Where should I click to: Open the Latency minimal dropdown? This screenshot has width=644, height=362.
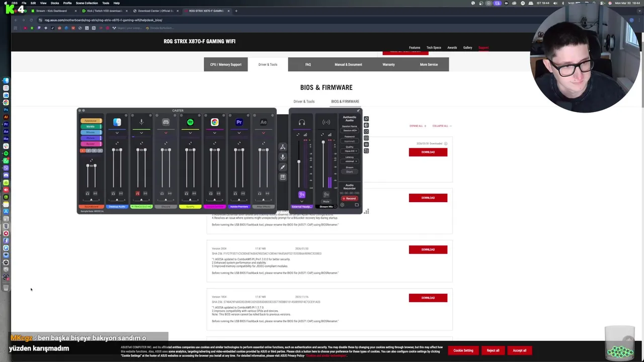coord(349,161)
